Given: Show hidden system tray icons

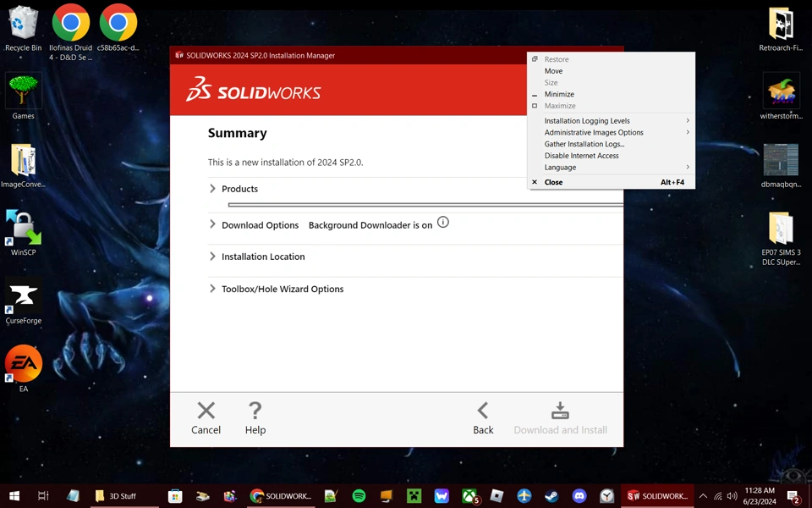Looking at the screenshot, I should click(x=703, y=496).
